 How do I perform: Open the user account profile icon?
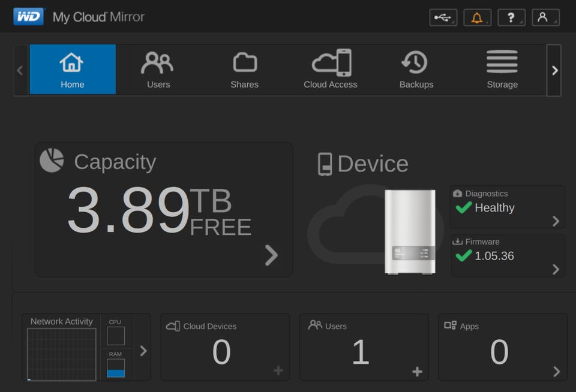click(545, 18)
